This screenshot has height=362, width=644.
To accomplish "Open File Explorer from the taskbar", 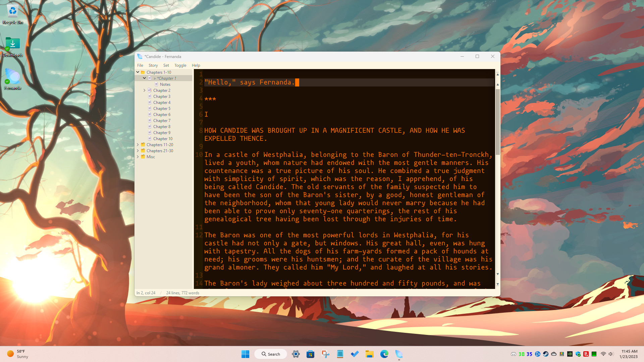I will (x=370, y=354).
